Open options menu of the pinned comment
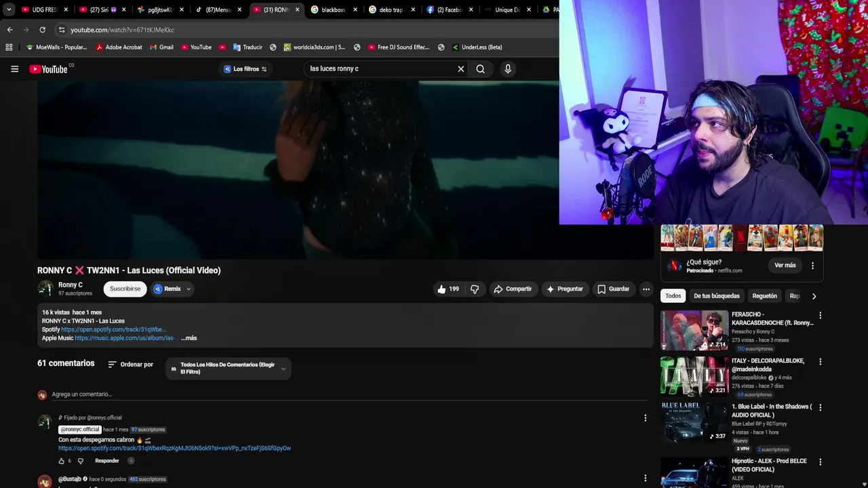Screen dimensions: 868x488 pos(645,418)
